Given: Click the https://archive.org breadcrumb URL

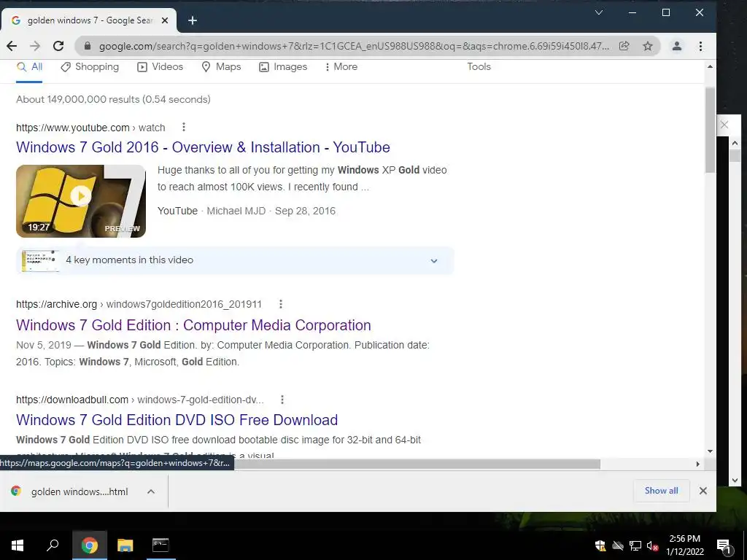Looking at the screenshot, I should point(56,304).
